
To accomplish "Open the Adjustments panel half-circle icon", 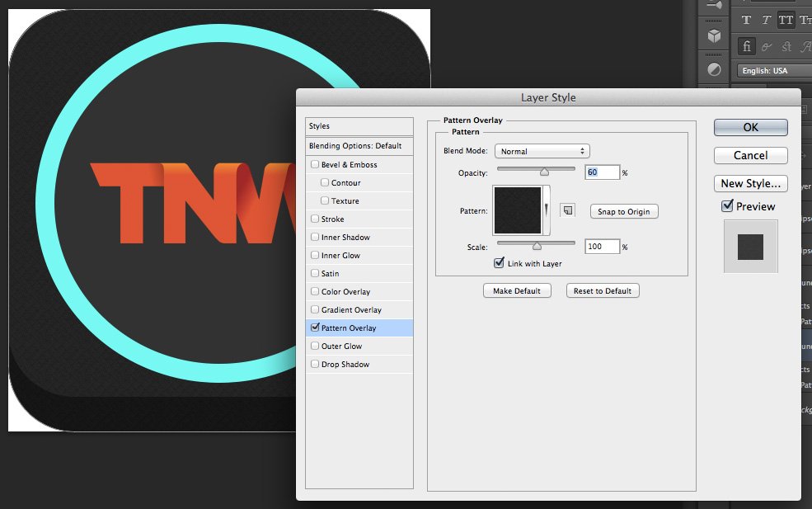I will tap(714, 69).
